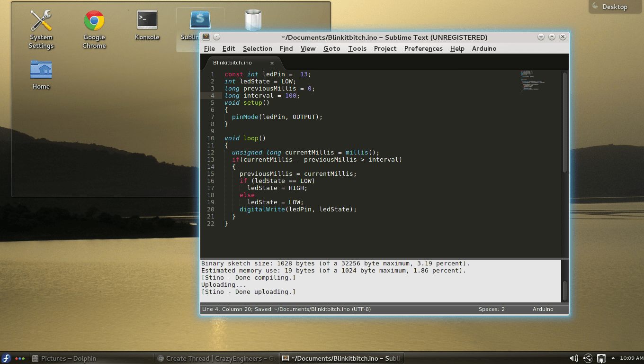Open the Selection menu
644x364 pixels.
[x=258, y=48]
